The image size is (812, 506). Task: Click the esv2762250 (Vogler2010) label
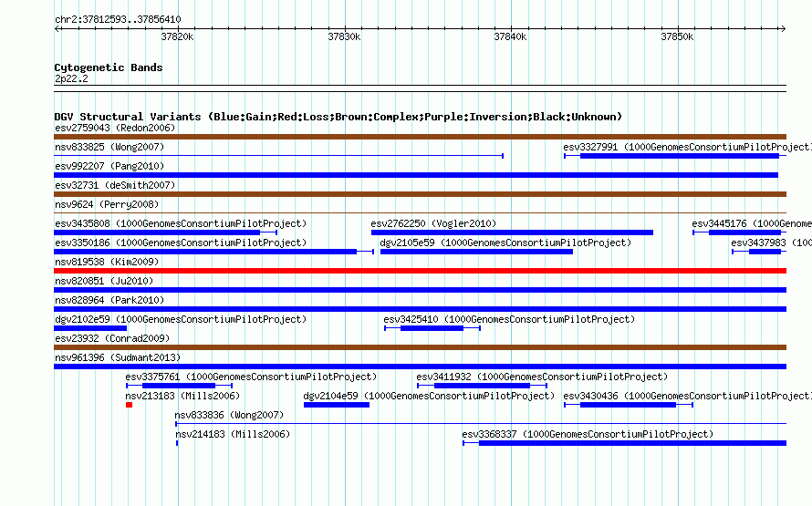pos(433,223)
